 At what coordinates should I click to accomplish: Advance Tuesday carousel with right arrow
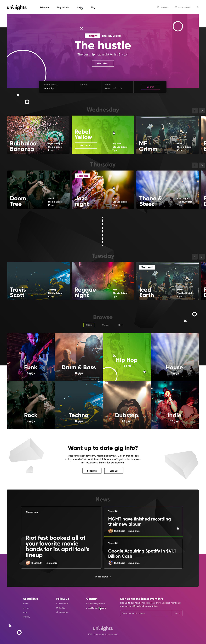tap(202, 257)
